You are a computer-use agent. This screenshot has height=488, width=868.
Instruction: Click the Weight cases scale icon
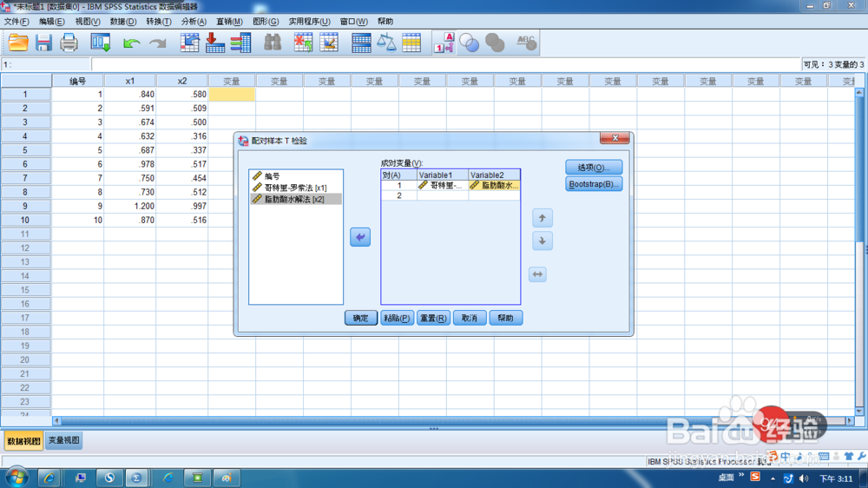tap(386, 43)
